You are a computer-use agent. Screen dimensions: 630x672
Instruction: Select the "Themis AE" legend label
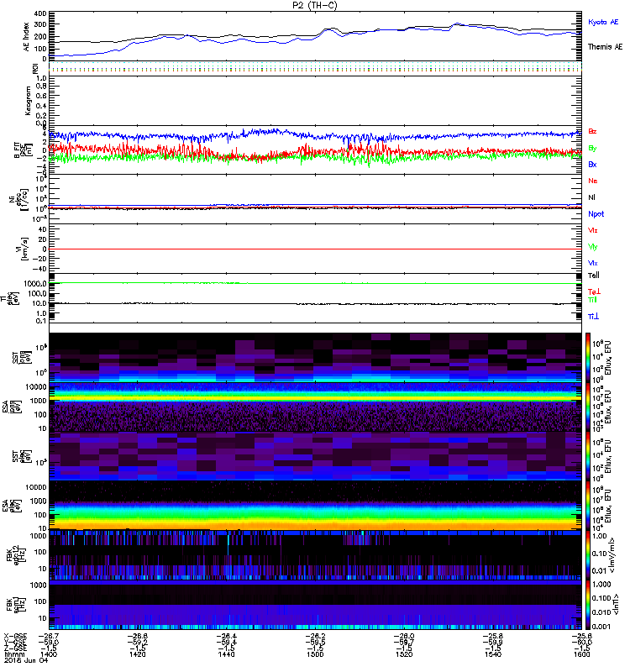tap(605, 47)
